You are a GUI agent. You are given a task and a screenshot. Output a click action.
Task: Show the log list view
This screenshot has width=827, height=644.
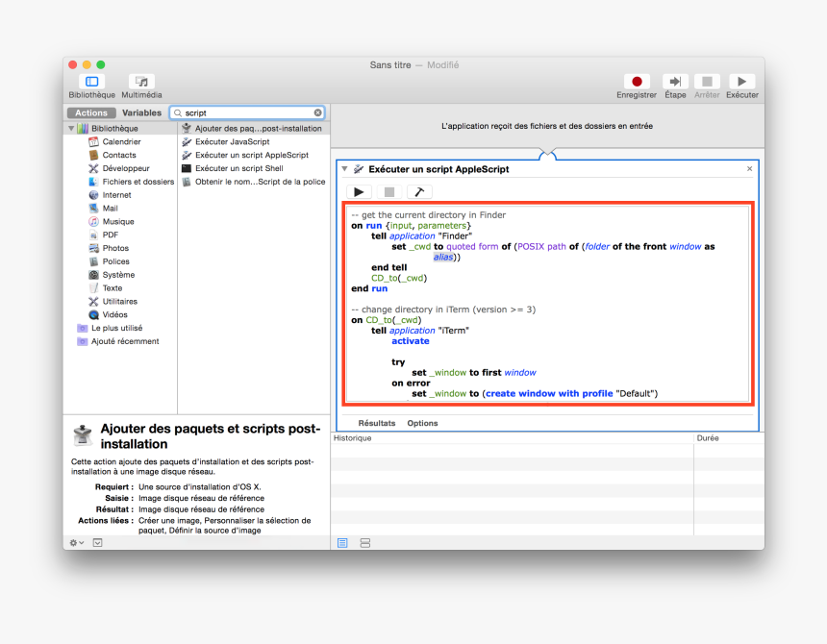tap(342, 543)
